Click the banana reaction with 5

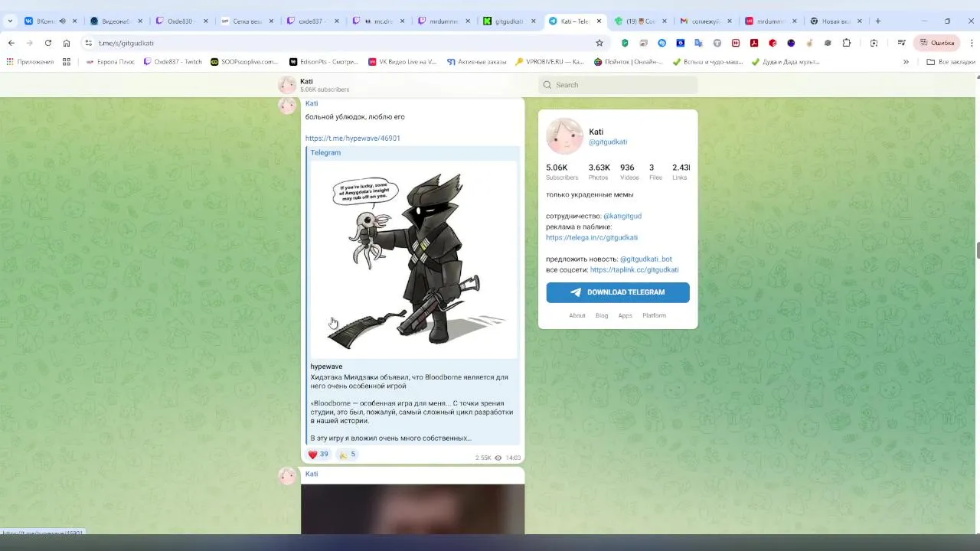pyautogui.click(x=348, y=455)
